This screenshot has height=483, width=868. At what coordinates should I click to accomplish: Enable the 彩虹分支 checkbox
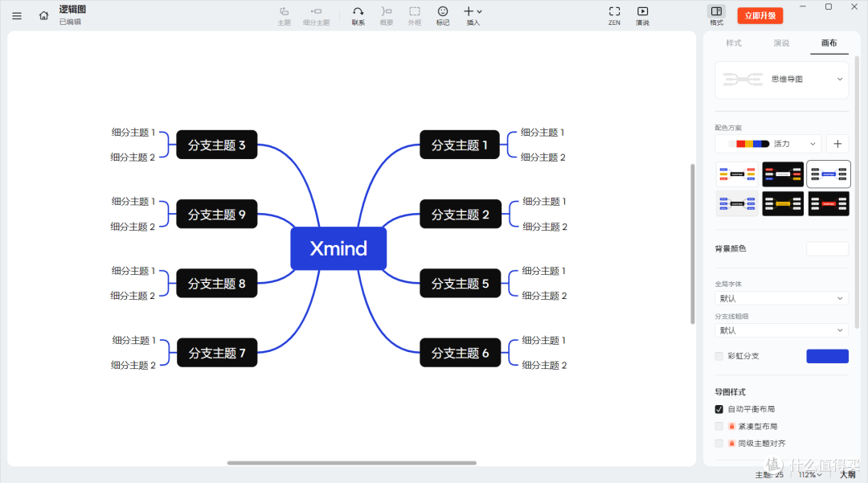(x=719, y=356)
